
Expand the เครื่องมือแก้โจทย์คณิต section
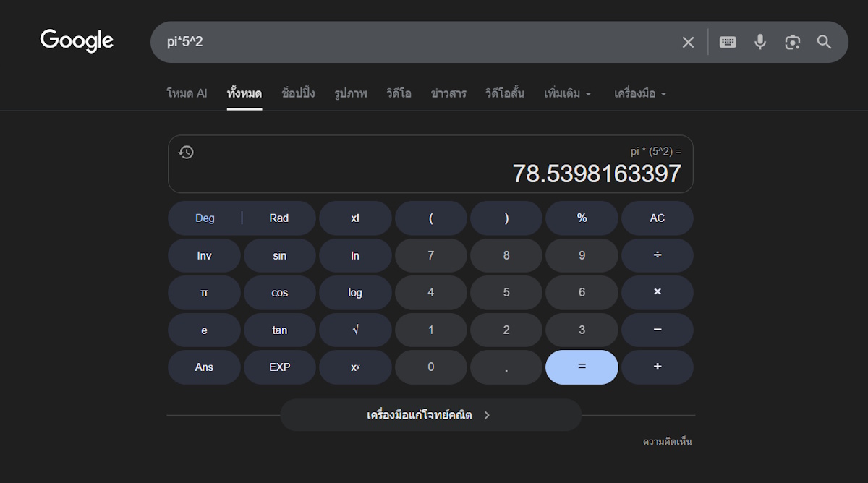tap(430, 415)
